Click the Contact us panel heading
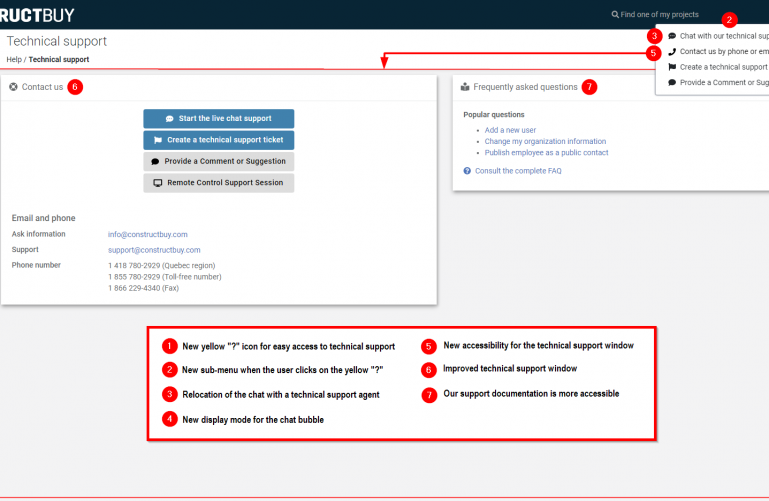This screenshot has width=769, height=501. tap(42, 87)
